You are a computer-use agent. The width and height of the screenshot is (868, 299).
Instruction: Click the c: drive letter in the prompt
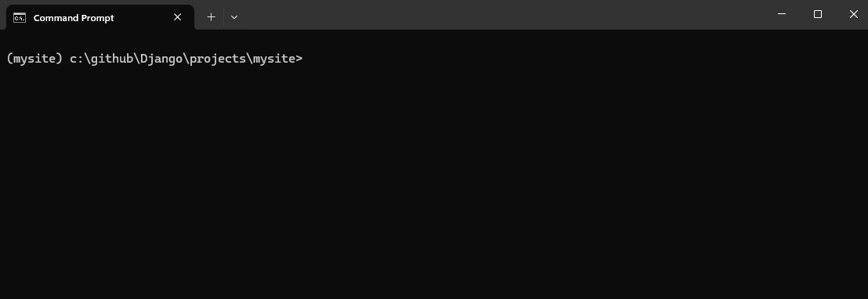coord(77,59)
